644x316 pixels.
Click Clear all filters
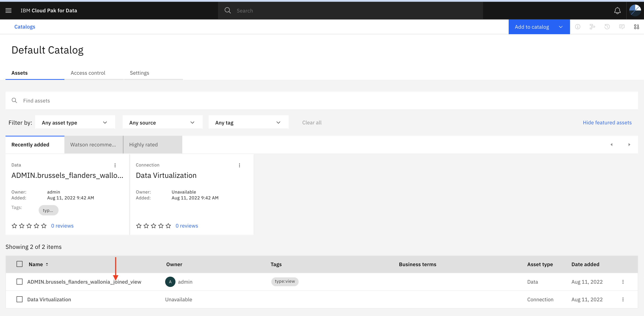pyautogui.click(x=312, y=122)
